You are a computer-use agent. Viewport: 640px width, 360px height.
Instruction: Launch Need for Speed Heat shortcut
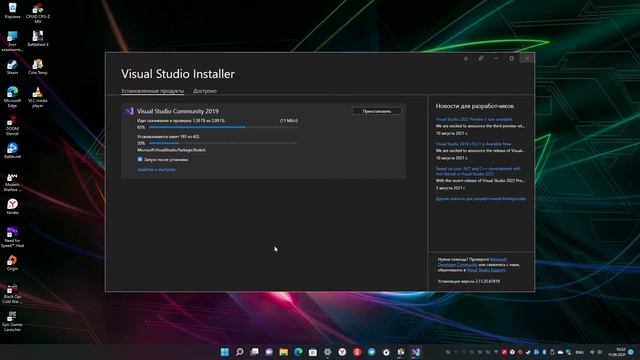12,237
